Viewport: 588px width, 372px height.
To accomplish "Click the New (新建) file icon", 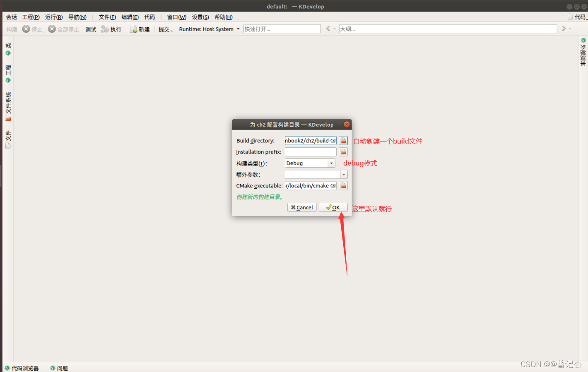I will (134, 29).
